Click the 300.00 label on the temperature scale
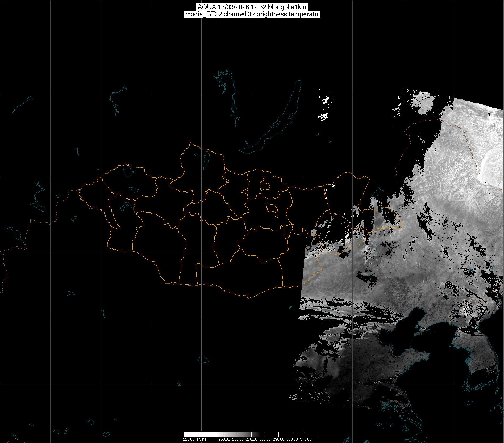Viewport: 504px width, 443px height. point(292,439)
